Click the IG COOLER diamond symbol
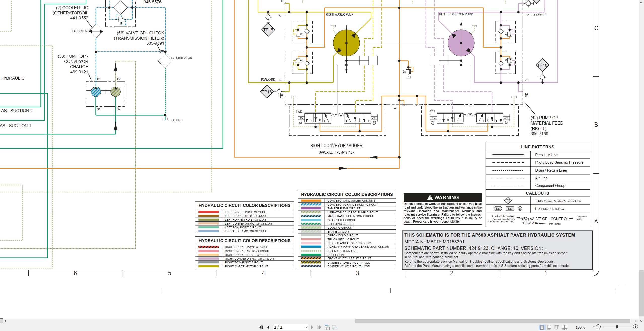 pos(96,31)
